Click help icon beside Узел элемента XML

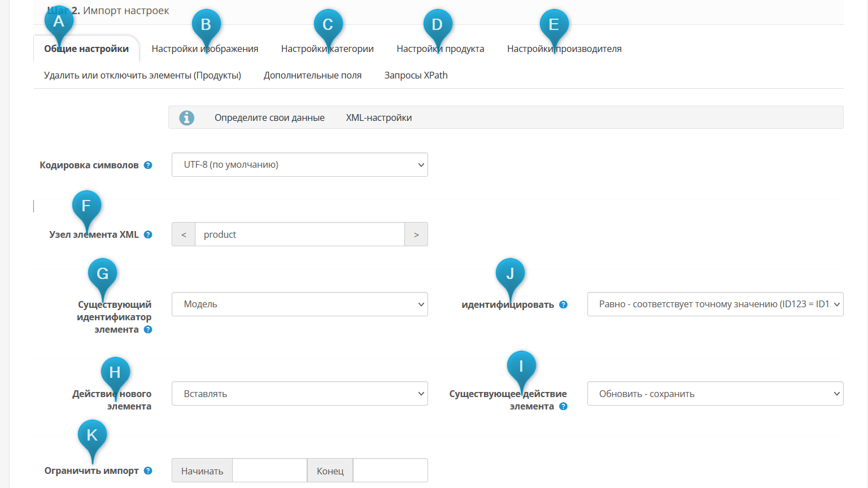tap(148, 234)
